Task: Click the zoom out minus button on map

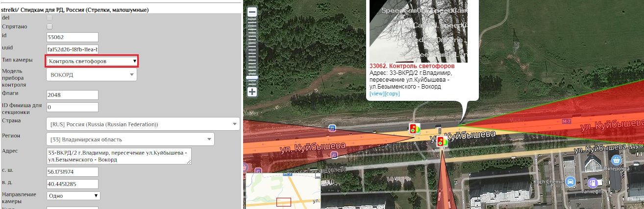Action: coord(252,13)
